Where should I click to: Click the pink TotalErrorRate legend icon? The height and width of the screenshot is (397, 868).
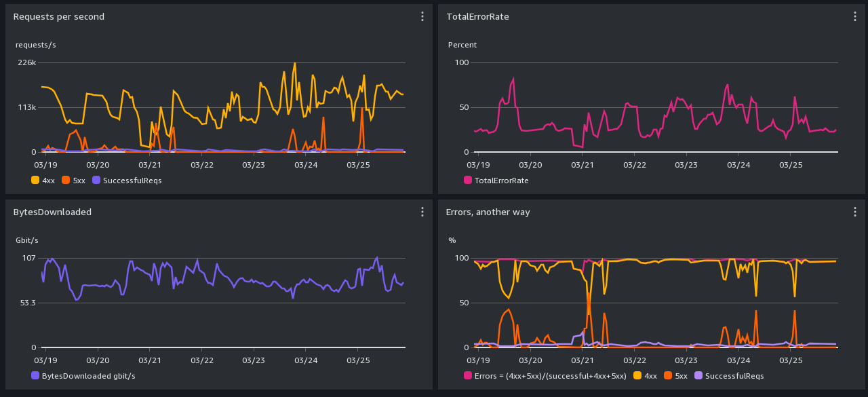(x=469, y=180)
